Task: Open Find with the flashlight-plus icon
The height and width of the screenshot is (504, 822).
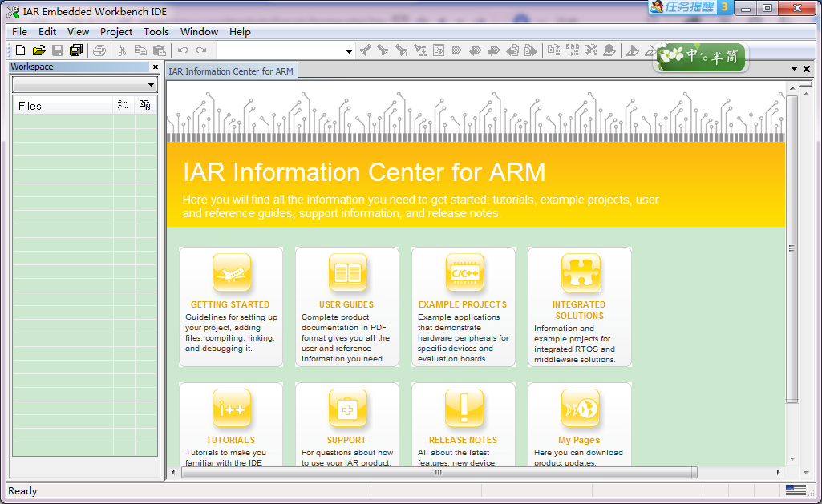Action: pyautogui.click(x=402, y=50)
